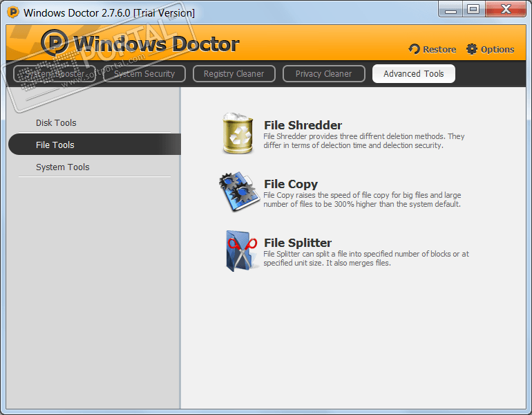Viewport: 532px width, 415px height.
Task: Select System Tools in the sidebar
Action: coord(95,167)
